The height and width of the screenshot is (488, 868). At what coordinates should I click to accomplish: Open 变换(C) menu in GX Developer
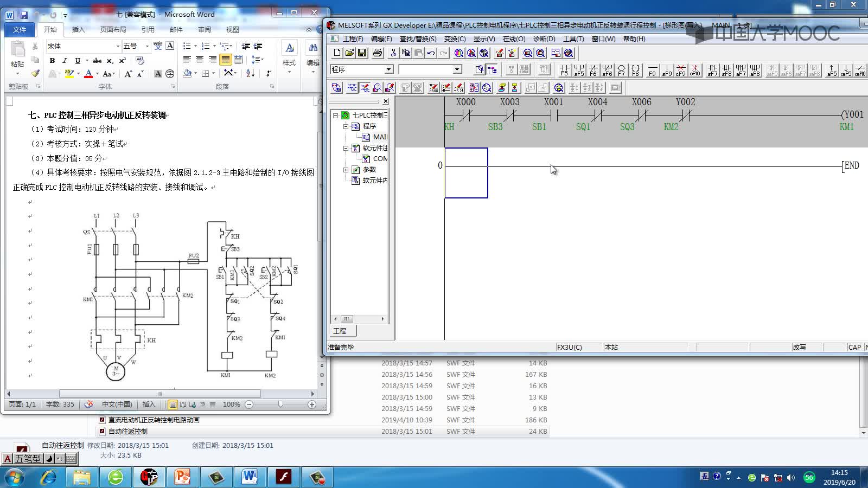pos(455,38)
